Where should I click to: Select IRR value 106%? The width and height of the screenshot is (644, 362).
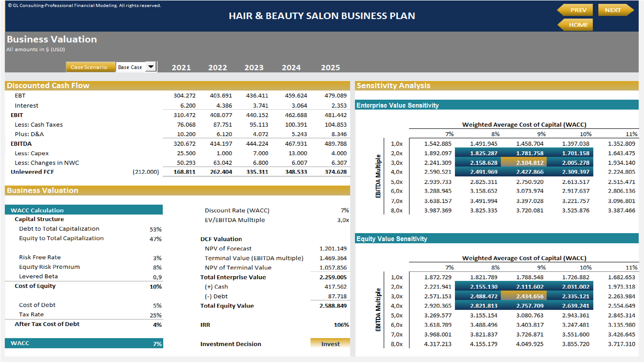pyautogui.click(x=341, y=325)
